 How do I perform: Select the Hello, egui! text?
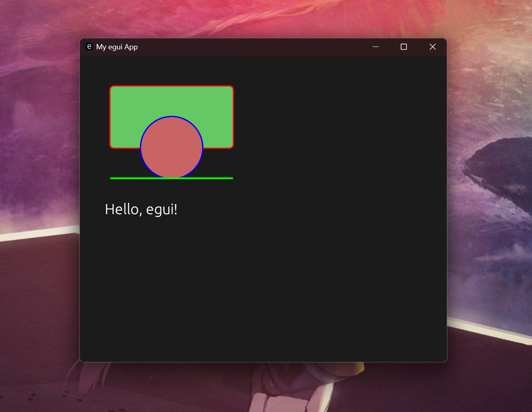[x=141, y=209]
